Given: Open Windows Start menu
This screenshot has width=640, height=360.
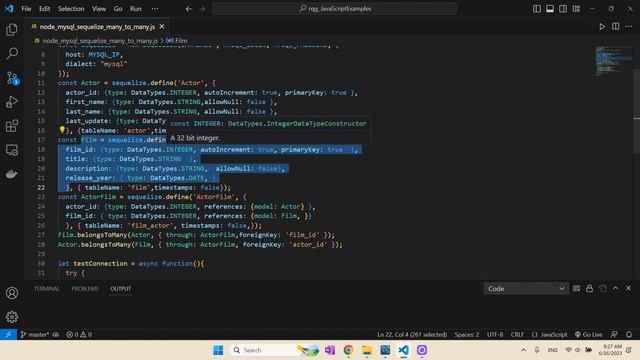Looking at the screenshot, I should (x=218, y=350).
